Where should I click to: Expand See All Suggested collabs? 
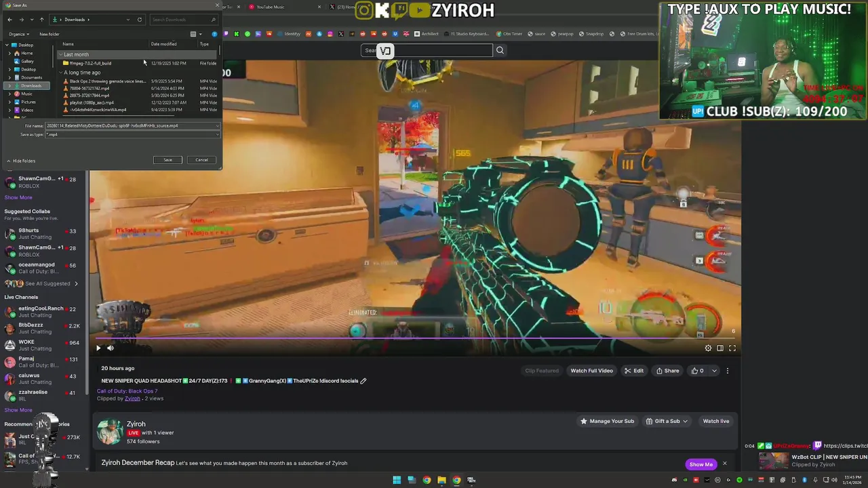point(41,283)
